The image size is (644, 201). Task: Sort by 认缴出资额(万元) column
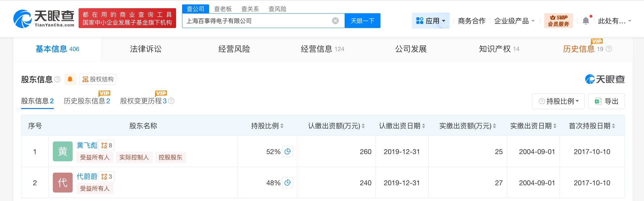point(363,126)
